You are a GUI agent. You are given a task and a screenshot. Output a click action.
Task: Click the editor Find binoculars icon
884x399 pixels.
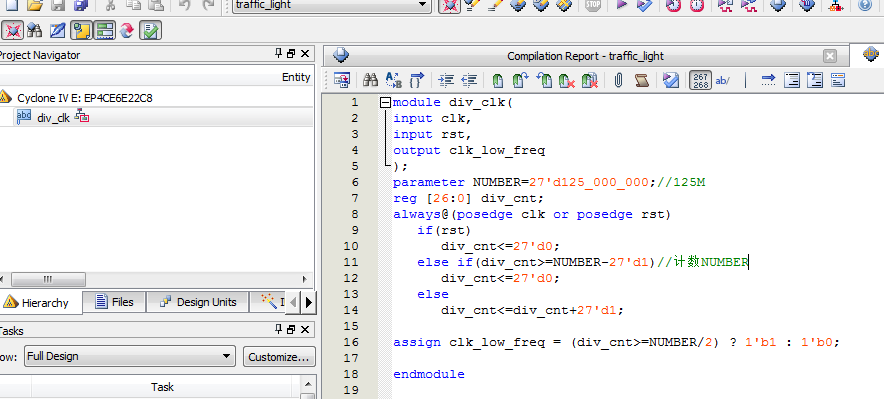[x=370, y=80]
